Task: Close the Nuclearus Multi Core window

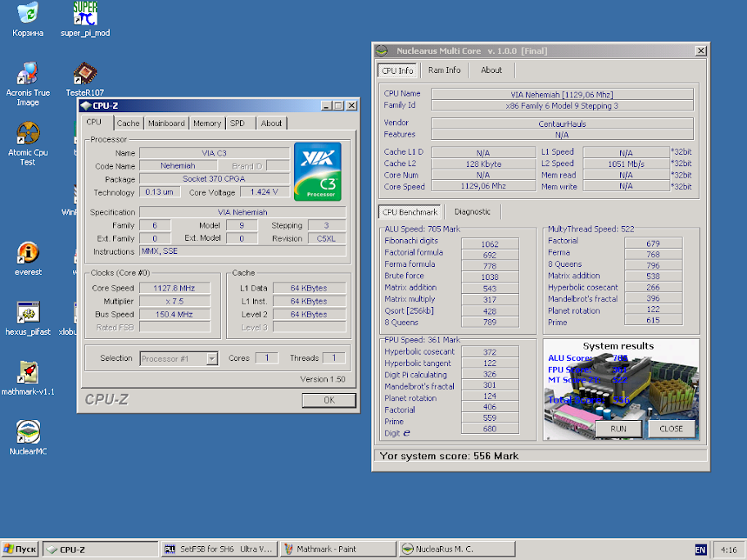Action: tap(701, 51)
